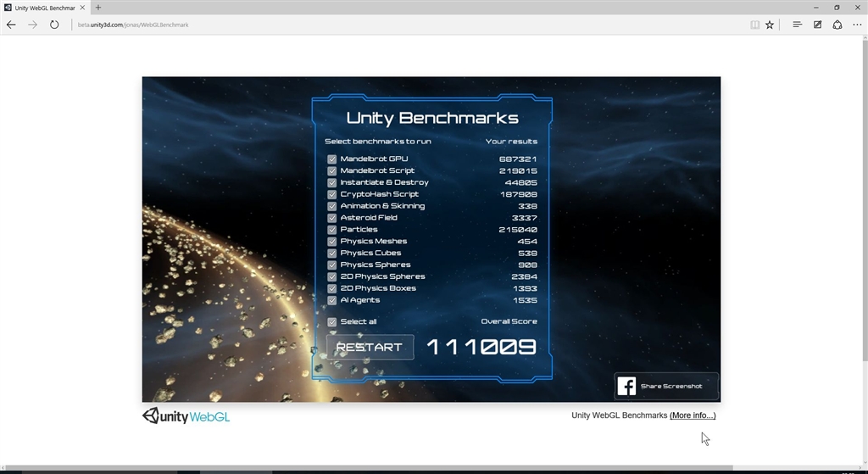Screen dimensions: 868x474
Task: Click the vertical page scrollbar
Action: click(865, 199)
